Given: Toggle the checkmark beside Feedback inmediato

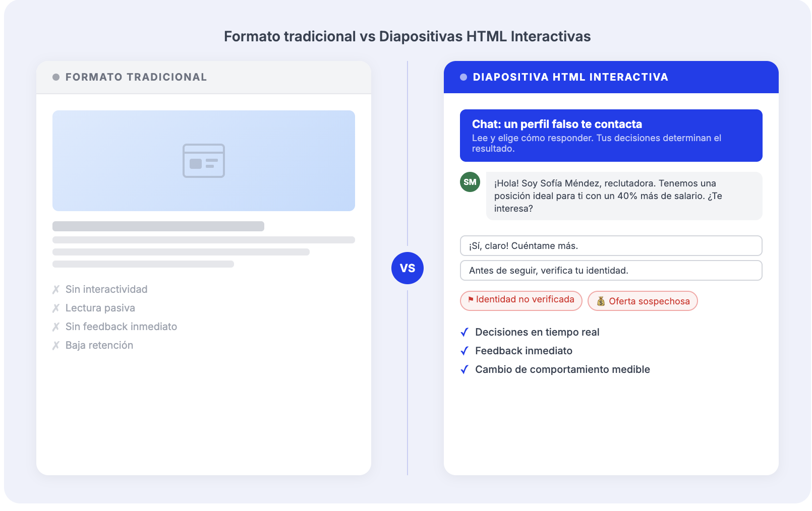Looking at the screenshot, I should [x=465, y=351].
